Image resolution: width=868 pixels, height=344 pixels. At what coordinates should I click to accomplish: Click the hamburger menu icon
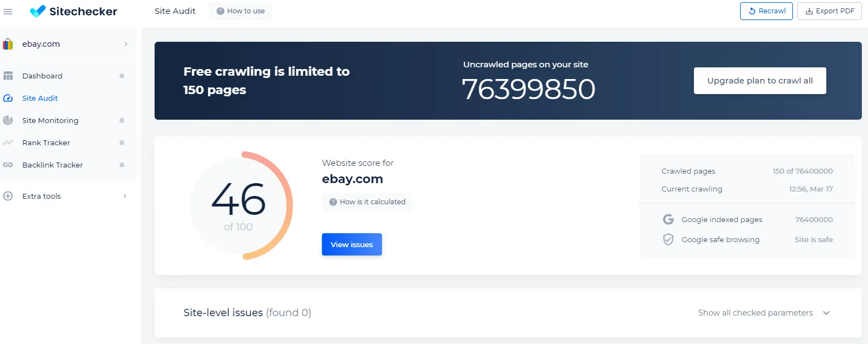click(8, 12)
